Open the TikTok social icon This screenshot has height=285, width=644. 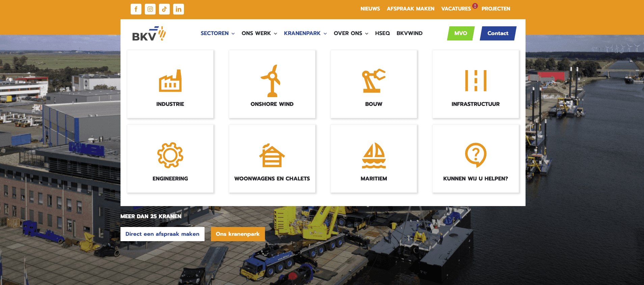(164, 9)
